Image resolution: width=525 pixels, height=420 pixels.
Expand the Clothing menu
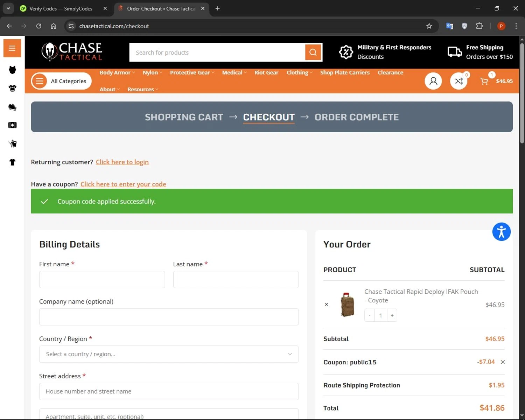pos(299,72)
